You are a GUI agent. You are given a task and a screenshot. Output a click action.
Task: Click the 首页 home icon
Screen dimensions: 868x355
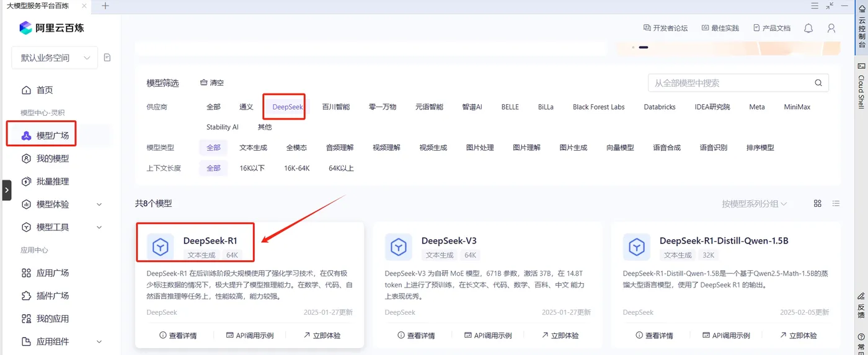coord(26,90)
